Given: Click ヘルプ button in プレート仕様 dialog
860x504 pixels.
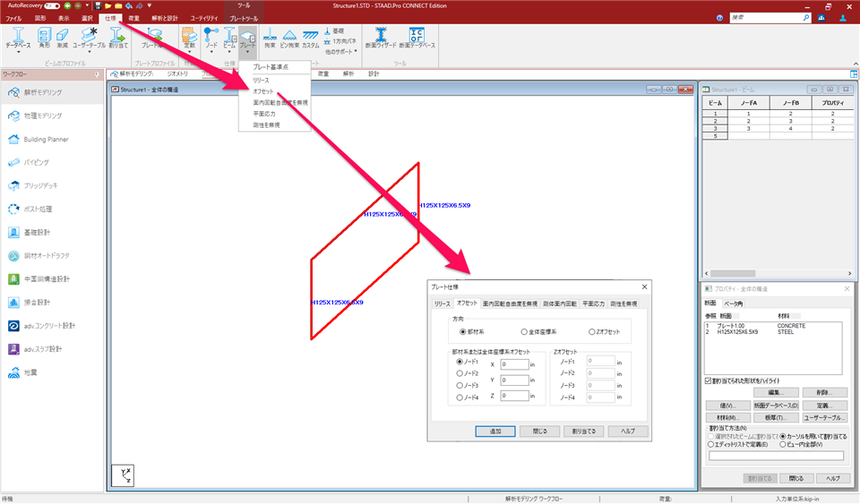Looking at the screenshot, I should (628, 431).
